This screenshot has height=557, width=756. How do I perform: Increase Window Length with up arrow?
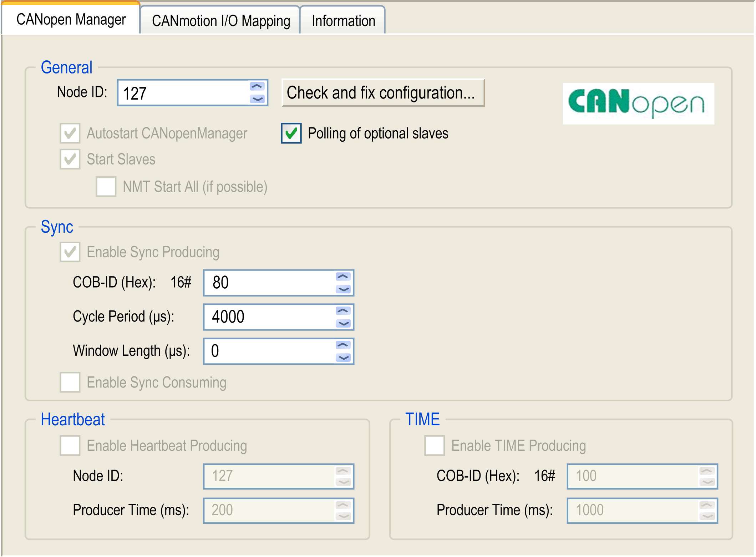343,345
